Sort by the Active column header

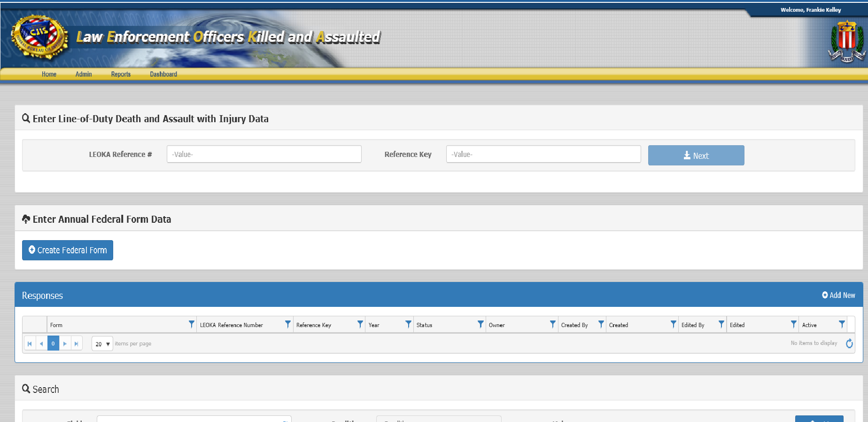809,325
